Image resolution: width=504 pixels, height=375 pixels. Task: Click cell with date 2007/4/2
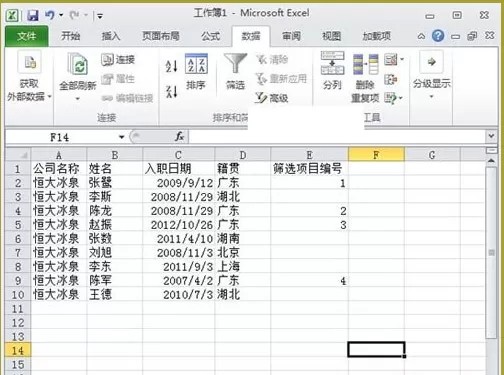(179, 281)
